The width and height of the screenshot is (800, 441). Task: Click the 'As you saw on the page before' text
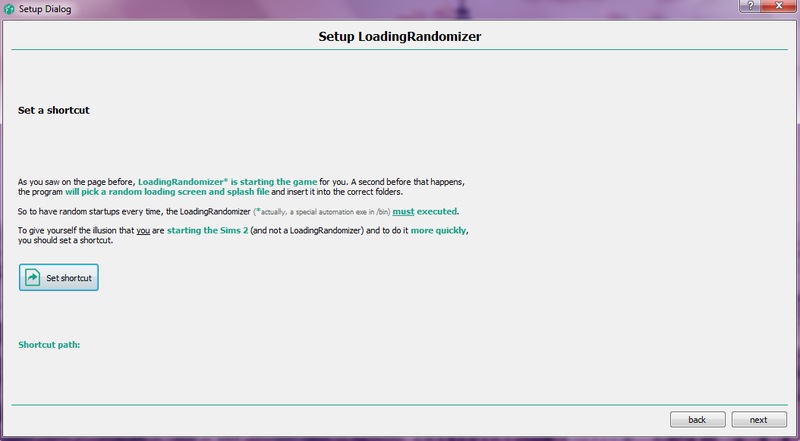pos(77,181)
